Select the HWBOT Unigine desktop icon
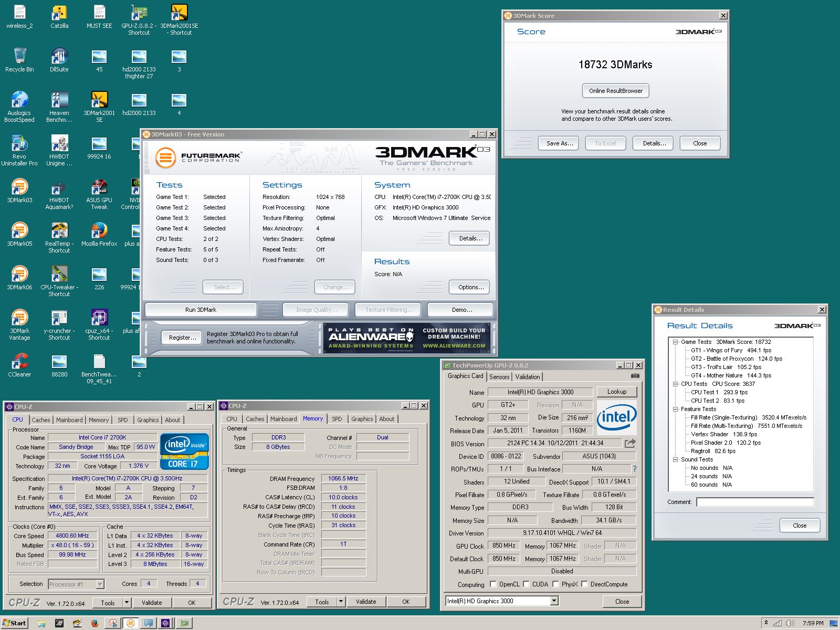 (x=59, y=151)
